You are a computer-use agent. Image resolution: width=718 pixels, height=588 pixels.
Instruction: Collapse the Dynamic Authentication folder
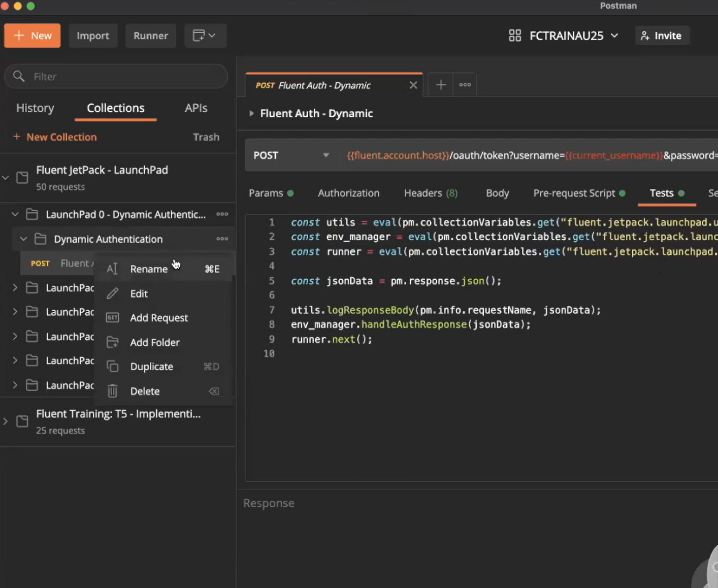[x=23, y=239]
